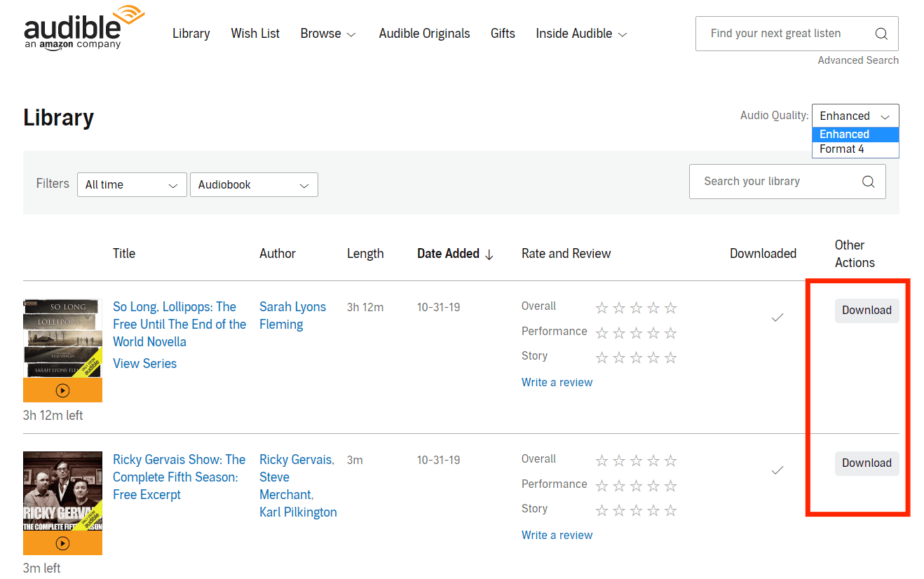Rate So Long, Lollipops Performance three stars
The width and height of the screenshot is (924, 579).
(636, 333)
